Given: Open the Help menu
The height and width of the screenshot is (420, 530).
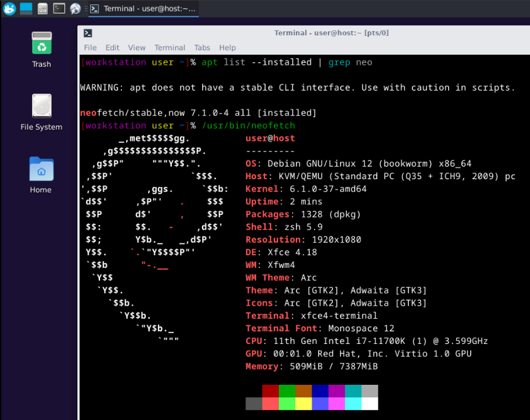Looking at the screenshot, I should coord(227,48).
